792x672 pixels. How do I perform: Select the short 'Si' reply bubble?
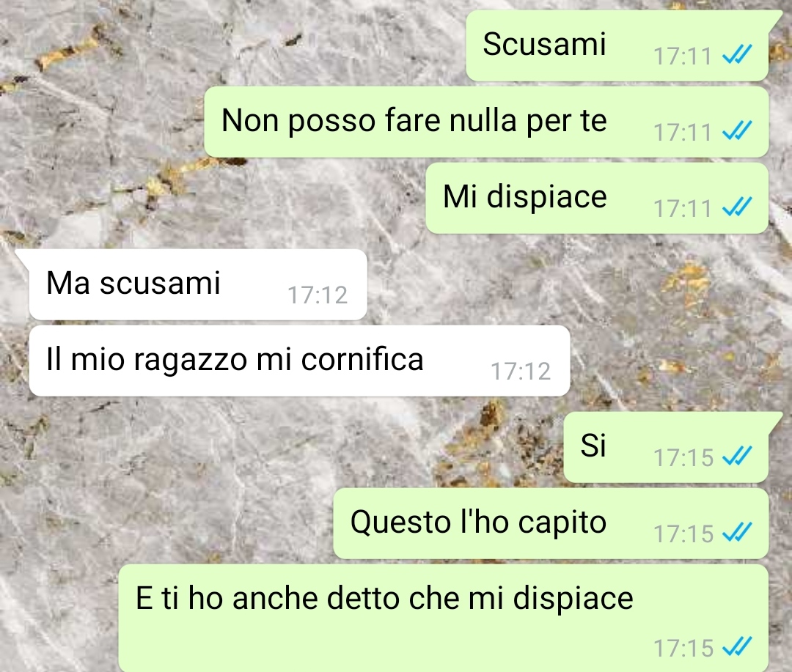667,447
